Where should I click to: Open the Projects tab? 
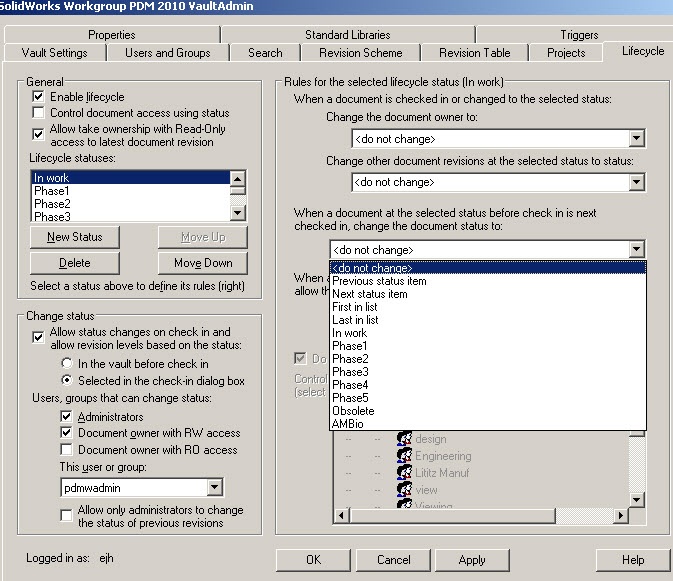click(x=566, y=53)
